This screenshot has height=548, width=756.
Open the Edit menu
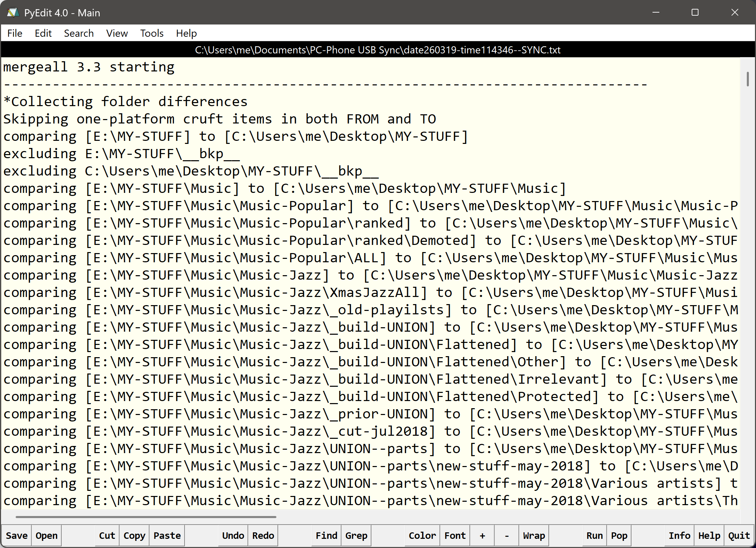pos(43,33)
